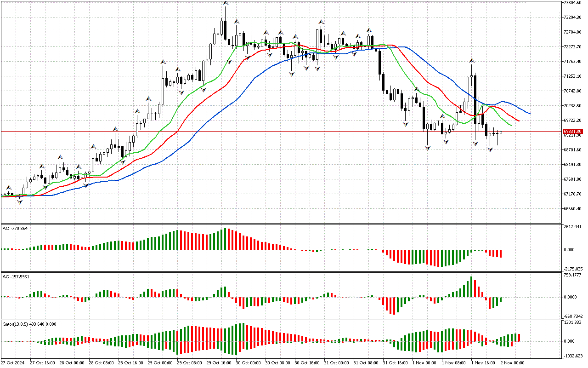The height and width of the screenshot is (368, 588).
Task: Click price level 73804.60 on the scale
Action: (573, 3)
